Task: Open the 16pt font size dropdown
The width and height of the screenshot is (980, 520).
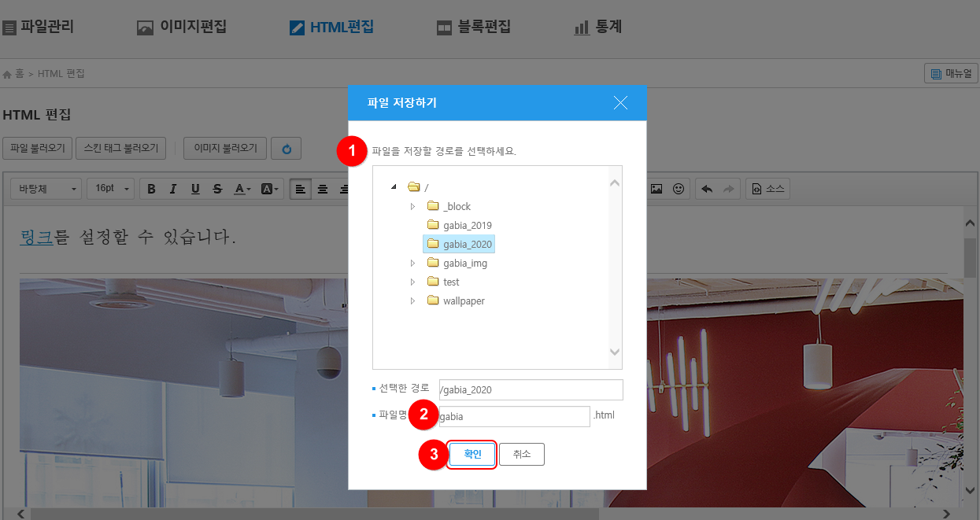Action: 110,189
